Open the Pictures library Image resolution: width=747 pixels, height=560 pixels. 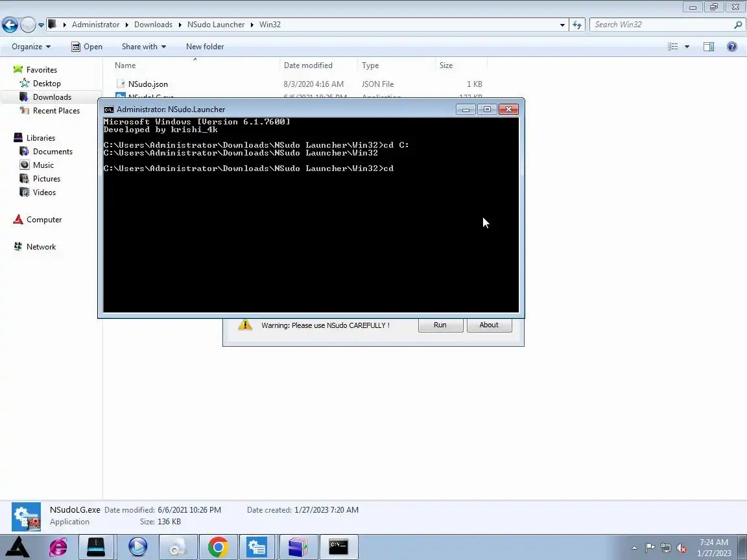[46, 179]
